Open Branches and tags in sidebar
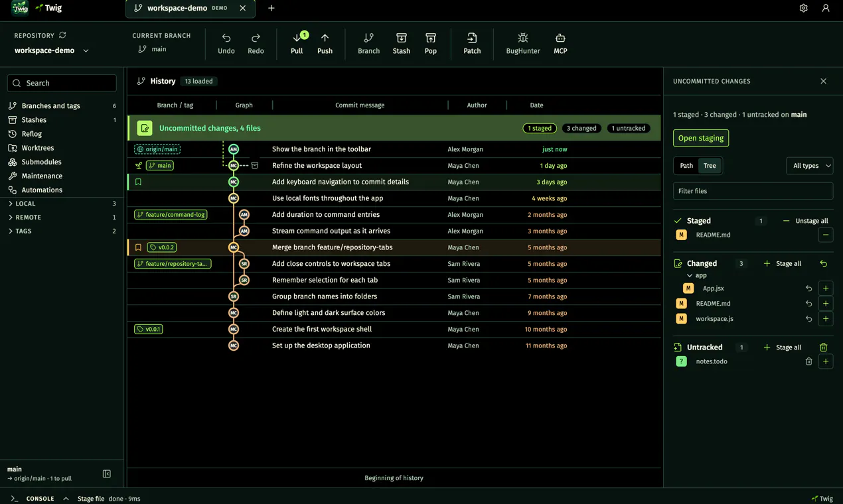 [62, 106]
